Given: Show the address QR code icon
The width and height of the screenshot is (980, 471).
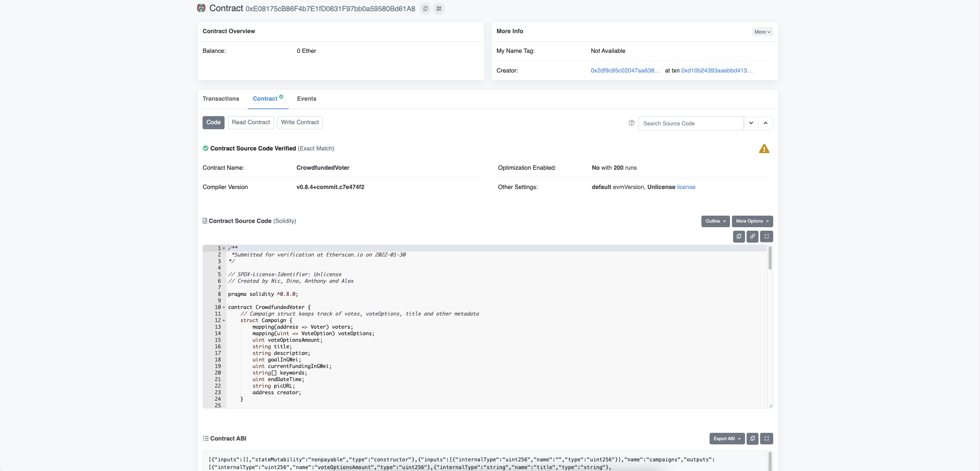Looking at the screenshot, I should coord(439,8).
